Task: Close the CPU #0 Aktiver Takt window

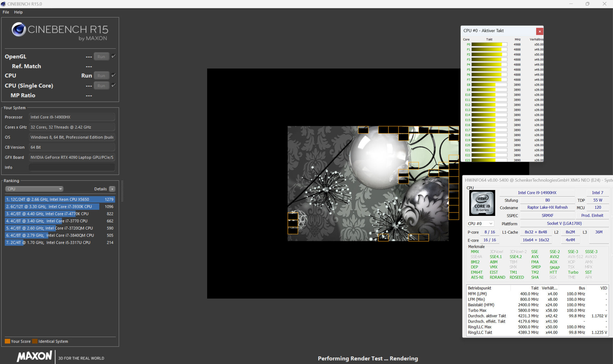Action: (x=540, y=31)
